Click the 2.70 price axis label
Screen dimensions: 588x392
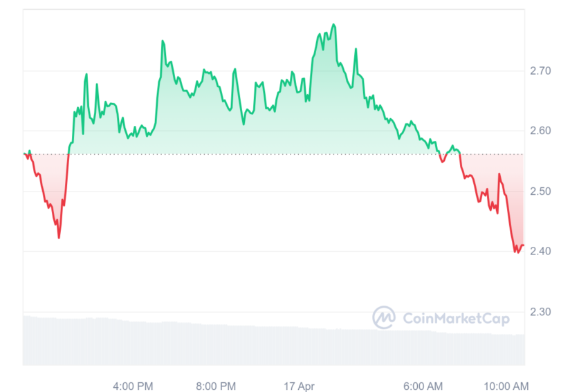tap(540, 71)
